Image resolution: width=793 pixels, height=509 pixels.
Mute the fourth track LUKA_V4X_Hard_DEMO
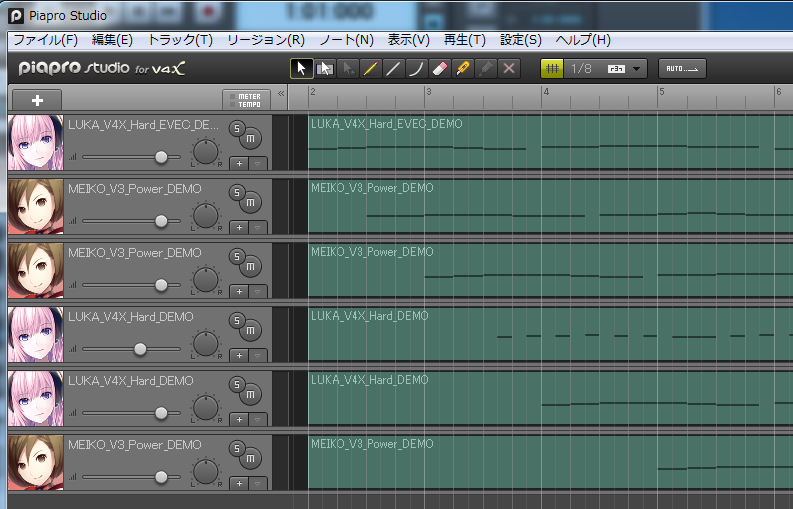click(250, 330)
